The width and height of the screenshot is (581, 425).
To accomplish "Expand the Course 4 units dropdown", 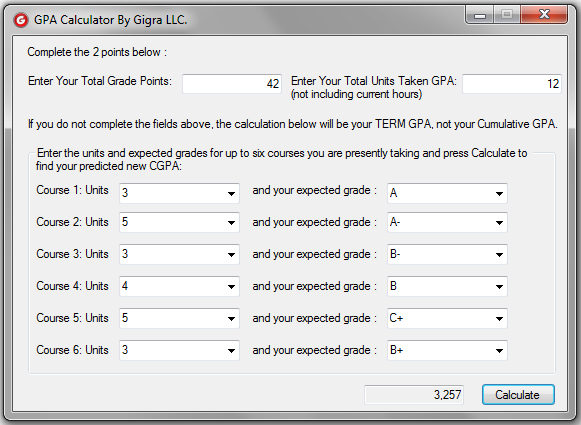I will (179, 286).
